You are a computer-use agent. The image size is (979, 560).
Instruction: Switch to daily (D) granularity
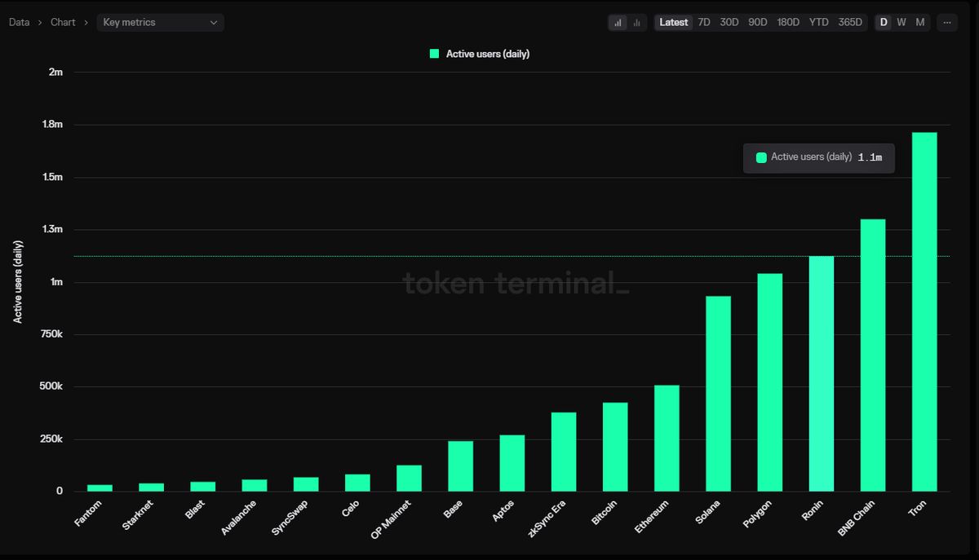click(884, 23)
